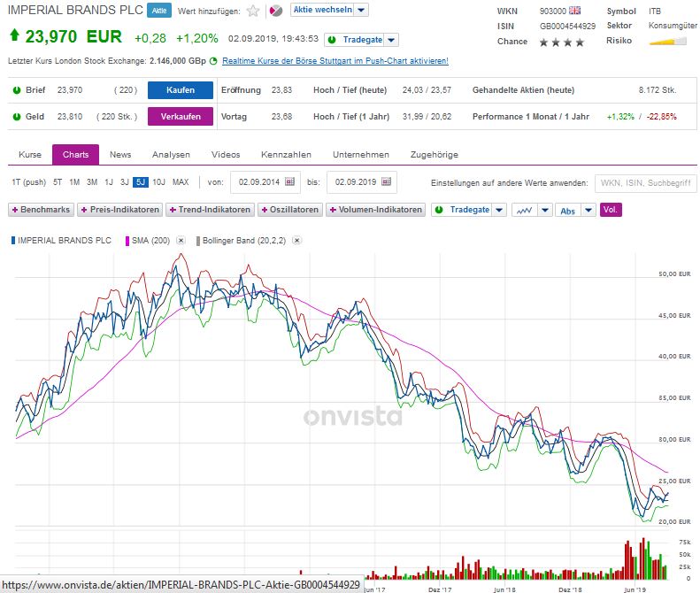Toggle the Vol. volume display button
The width and height of the screenshot is (700, 593).
[x=610, y=211]
